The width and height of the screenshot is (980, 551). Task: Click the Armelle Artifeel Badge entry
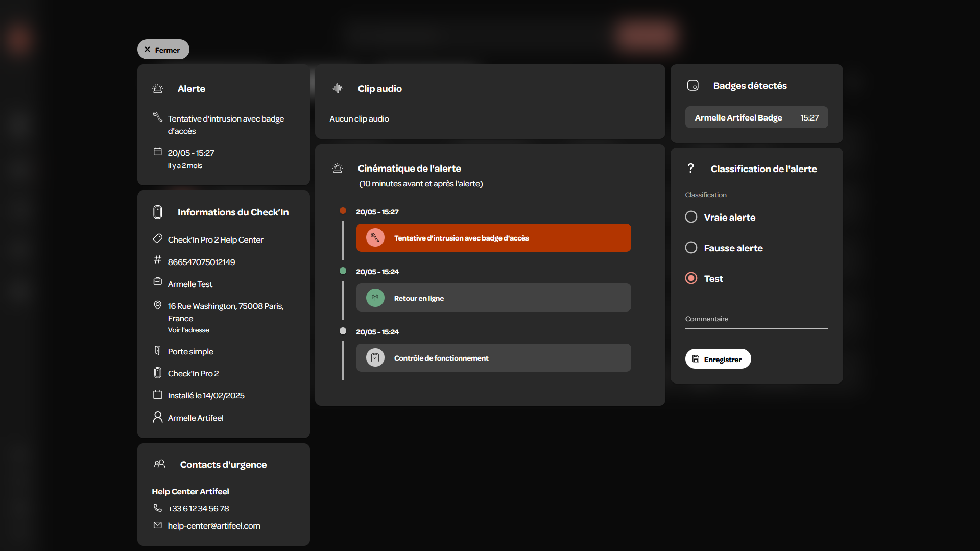(756, 117)
